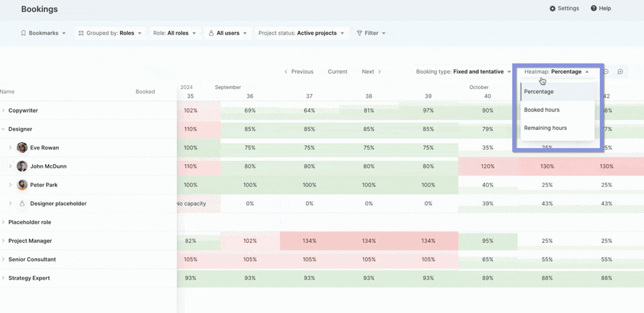644x313 pixels.
Task: Click the zoom out magnifier icon
Action: pyautogui.click(x=606, y=71)
